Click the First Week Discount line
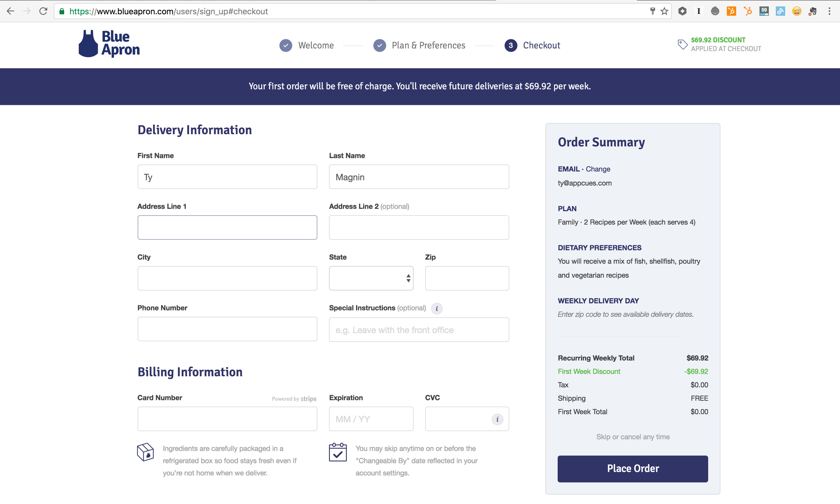840x504 pixels. pyautogui.click(x=633, y=372)
